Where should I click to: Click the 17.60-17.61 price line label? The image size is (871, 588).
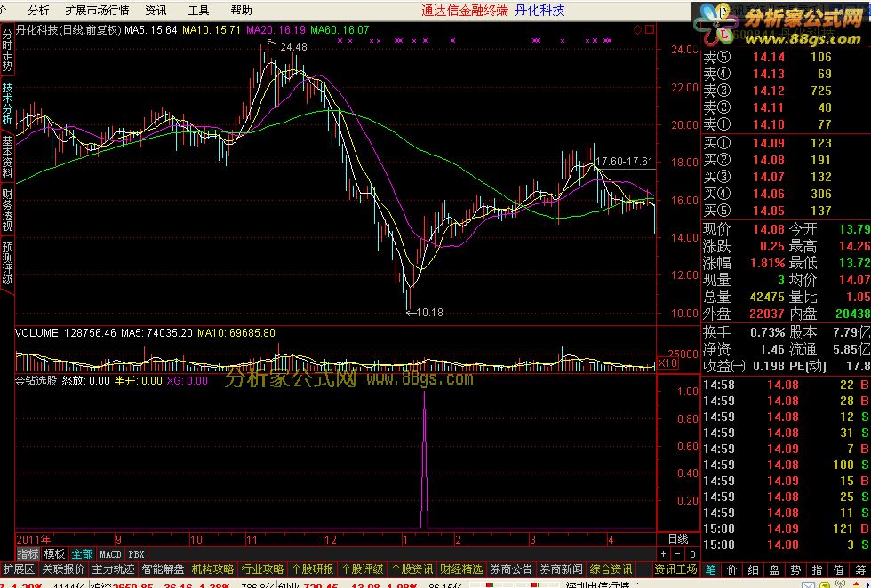624,162
